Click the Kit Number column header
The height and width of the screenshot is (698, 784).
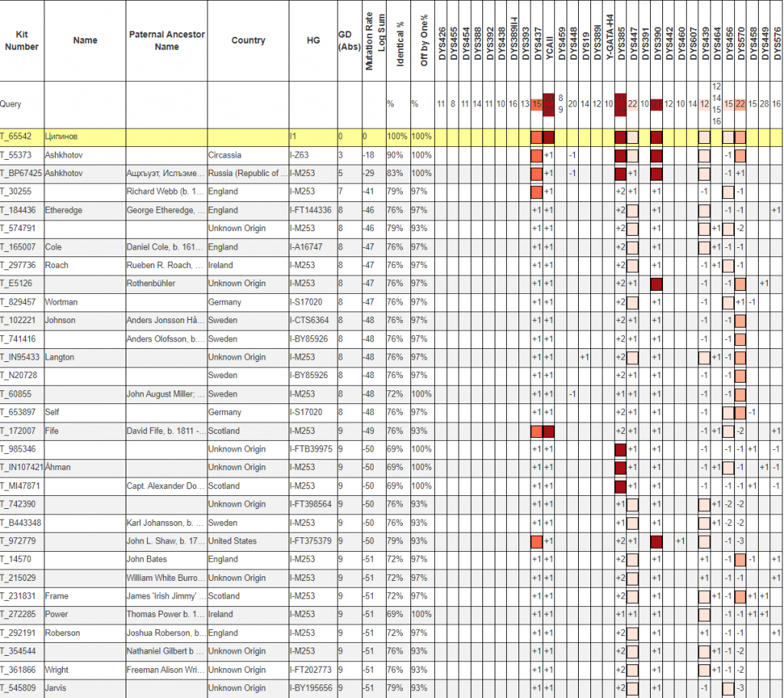[21, 41]
